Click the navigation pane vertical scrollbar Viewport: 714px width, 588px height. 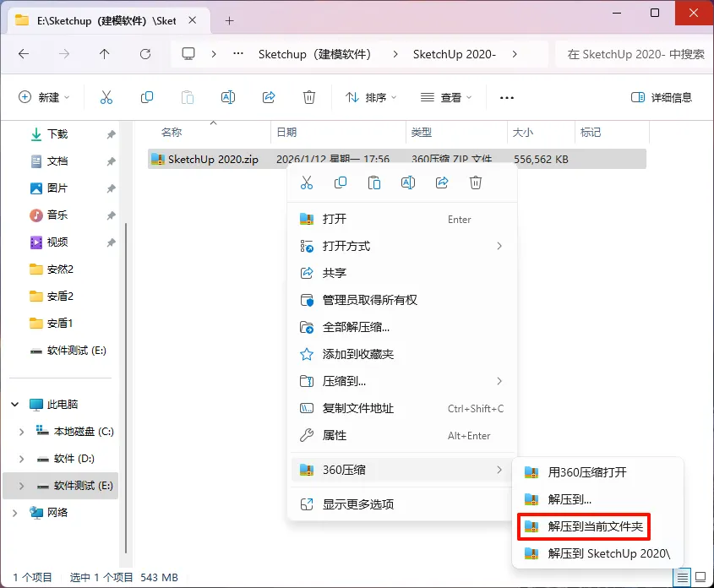point(126,389)
